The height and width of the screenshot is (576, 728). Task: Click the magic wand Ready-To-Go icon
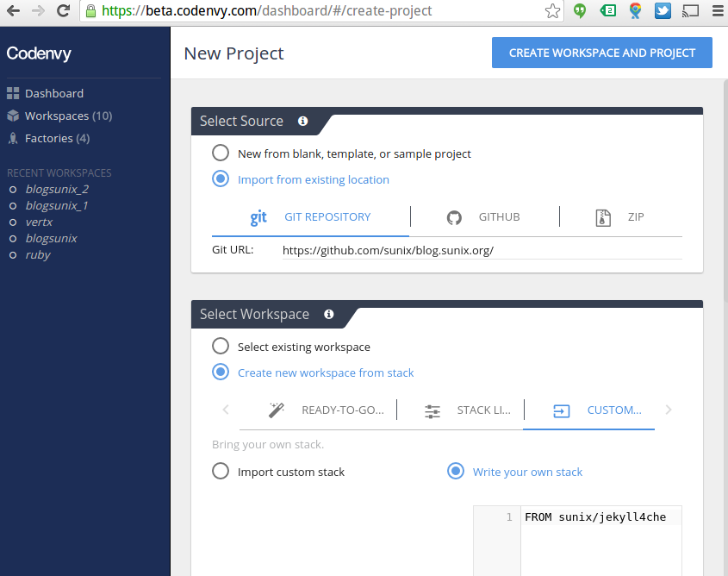click(x=277, y=410)
